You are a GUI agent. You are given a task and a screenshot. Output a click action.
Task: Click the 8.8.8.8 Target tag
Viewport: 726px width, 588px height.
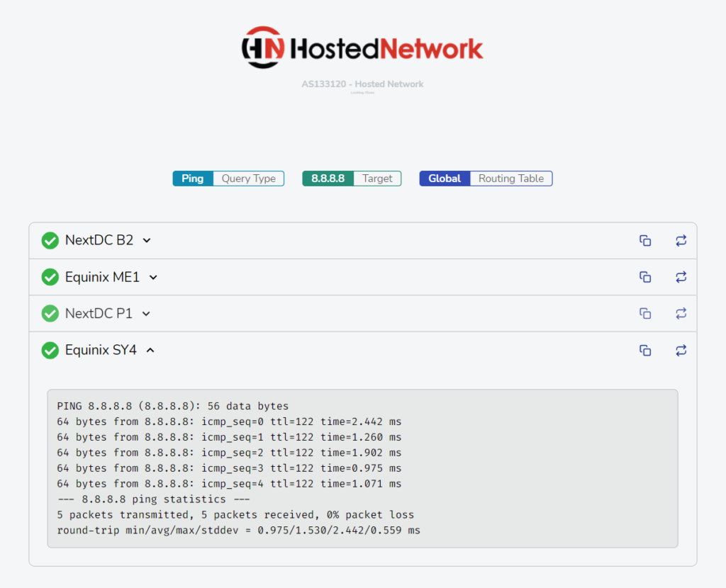click(x=352, y=179)
